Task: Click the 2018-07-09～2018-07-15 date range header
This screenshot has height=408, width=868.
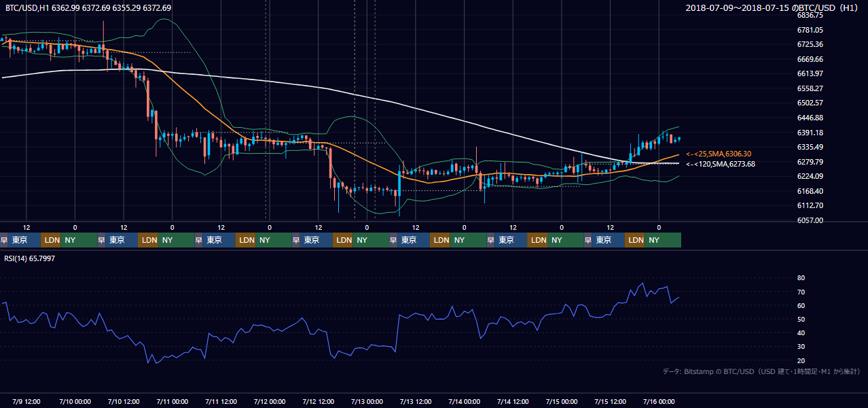Action: 774,8
